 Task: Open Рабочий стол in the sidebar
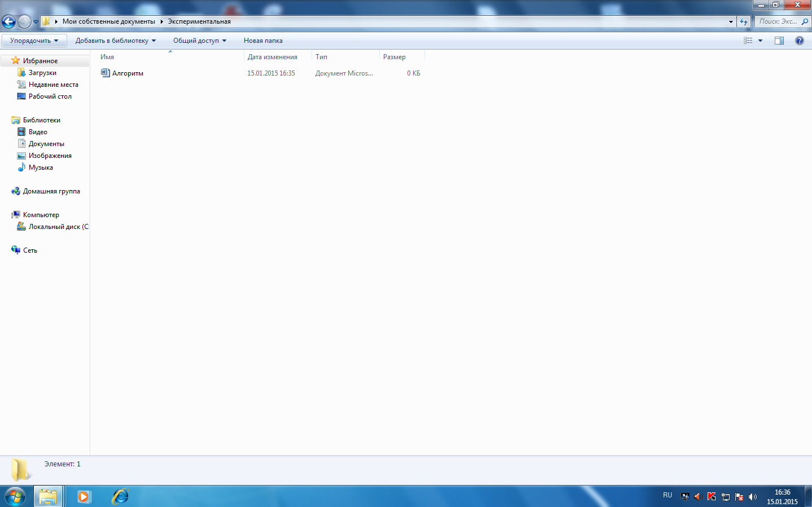point(50,96)
